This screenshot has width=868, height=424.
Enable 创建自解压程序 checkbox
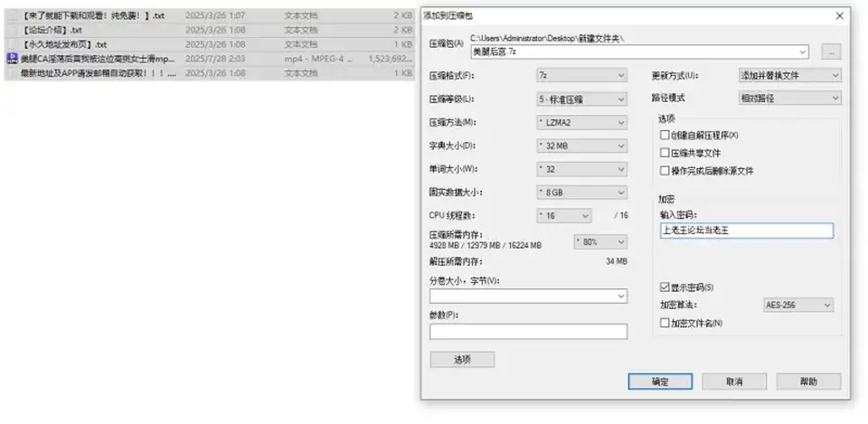point(665,135)
